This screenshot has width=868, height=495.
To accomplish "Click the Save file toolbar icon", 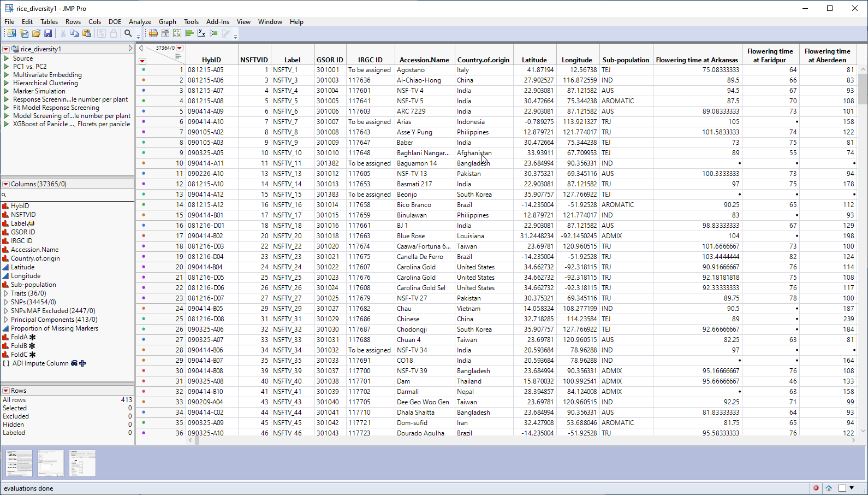I will tap(48, 33).
